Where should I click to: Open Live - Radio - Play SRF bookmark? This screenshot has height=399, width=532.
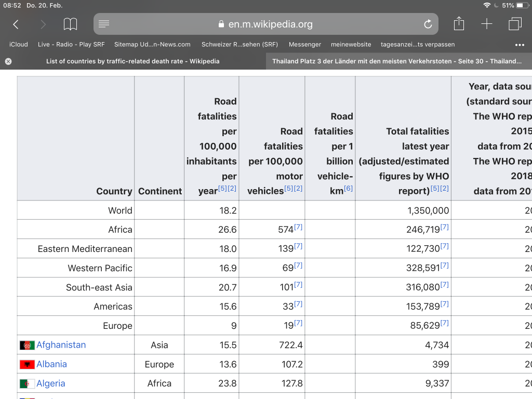click(71, 45)
